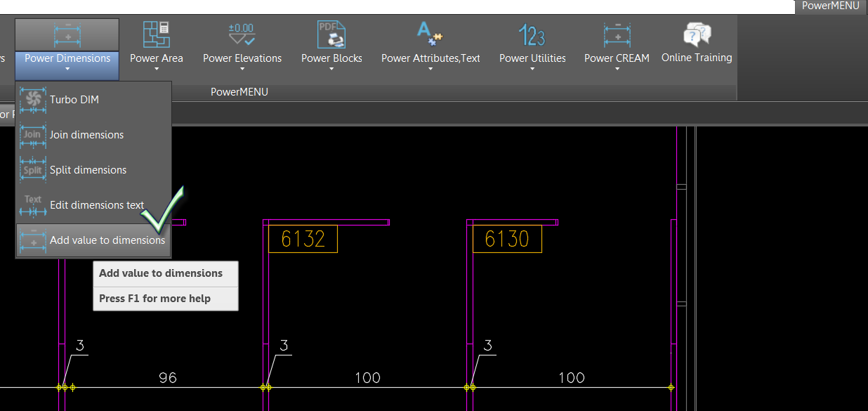
Task: Choose Join dimensions menu entry
Action: pos(93,135)
